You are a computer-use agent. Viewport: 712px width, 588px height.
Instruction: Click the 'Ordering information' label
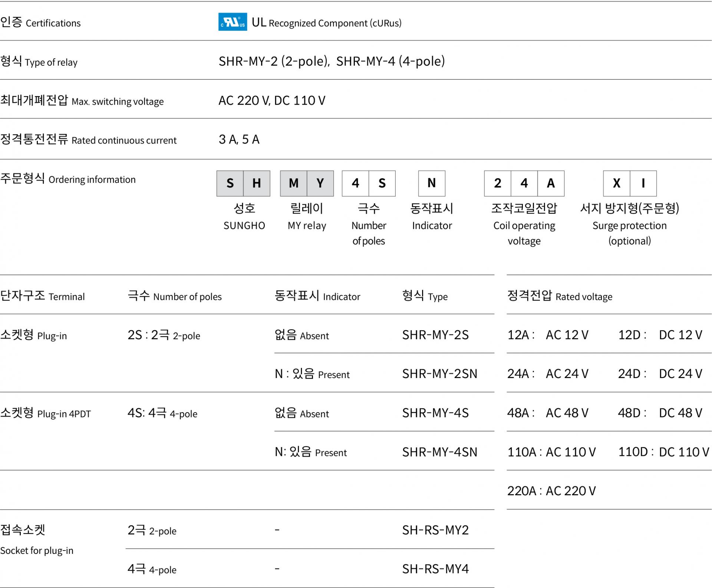click(x=68, y=179)
